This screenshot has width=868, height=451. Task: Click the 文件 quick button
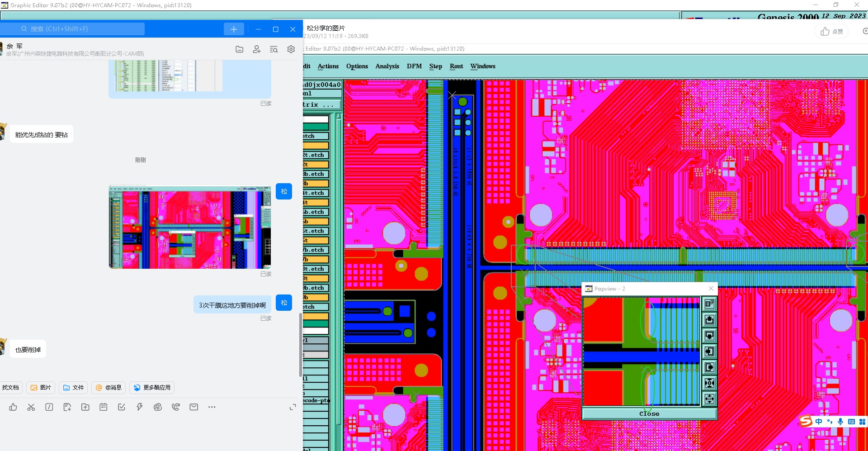[x=73, y=388]
